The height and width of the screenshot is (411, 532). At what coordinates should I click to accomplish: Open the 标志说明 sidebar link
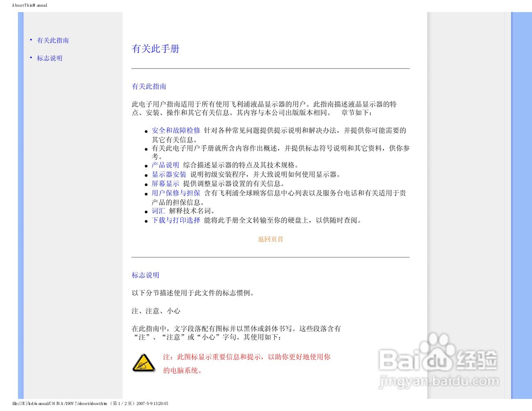[x=49, y=58]
